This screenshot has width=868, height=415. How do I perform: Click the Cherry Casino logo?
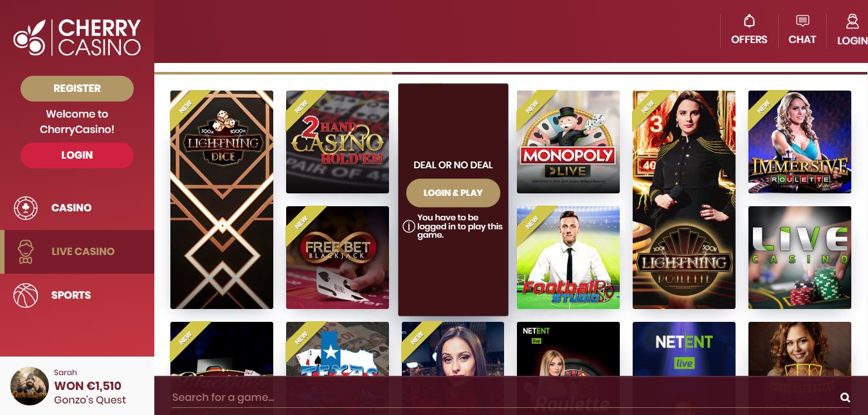77,37
